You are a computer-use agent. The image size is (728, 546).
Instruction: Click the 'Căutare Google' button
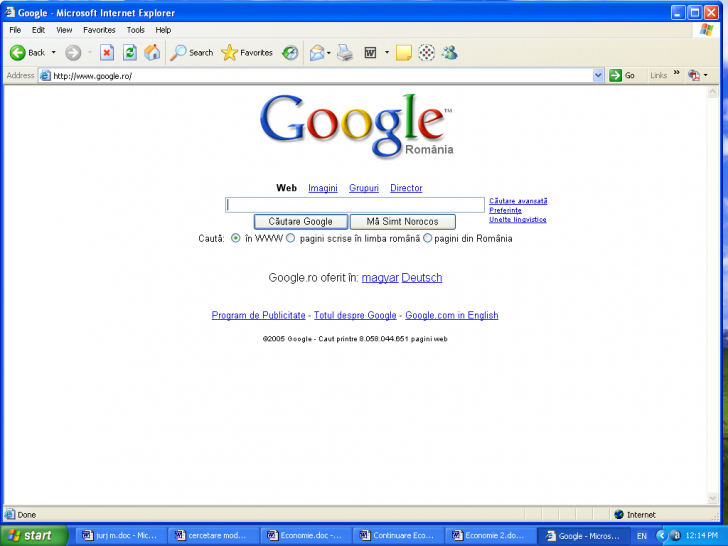301,221
